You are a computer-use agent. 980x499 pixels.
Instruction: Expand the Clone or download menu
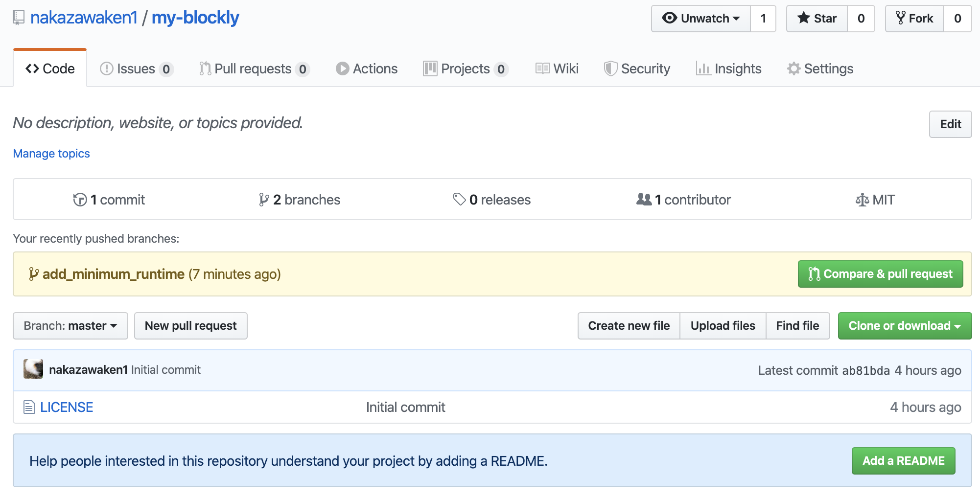(905, 325)
